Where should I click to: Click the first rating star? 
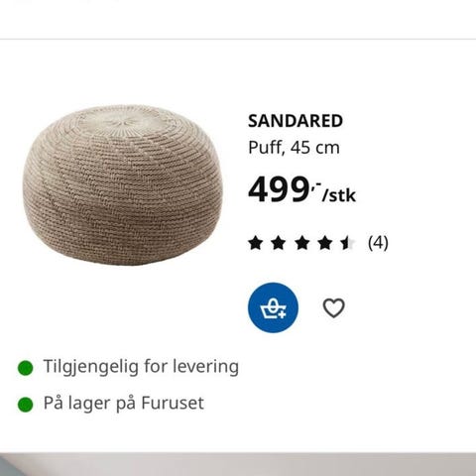click(x=256, y=243)
